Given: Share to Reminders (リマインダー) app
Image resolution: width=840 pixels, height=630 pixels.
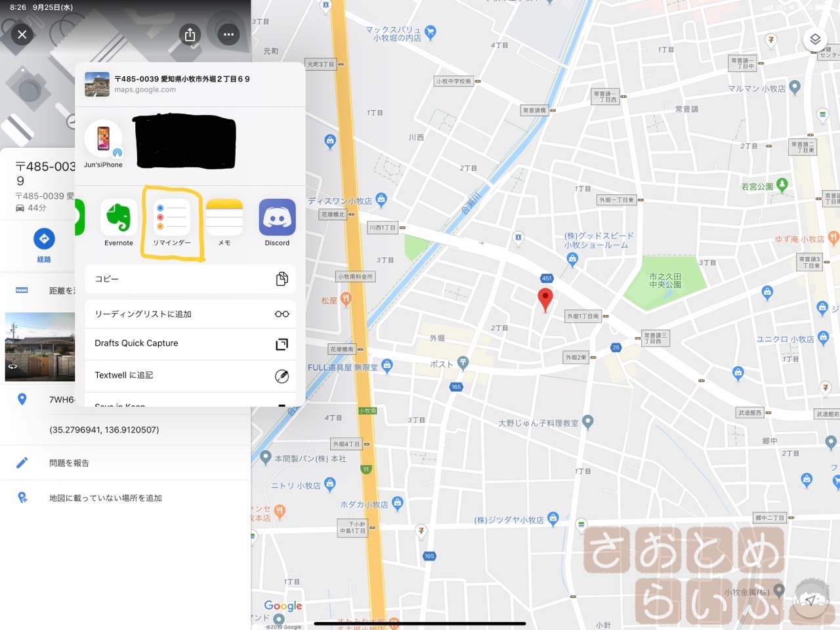Looking at the screenshot, I should (x=172, y=223).
